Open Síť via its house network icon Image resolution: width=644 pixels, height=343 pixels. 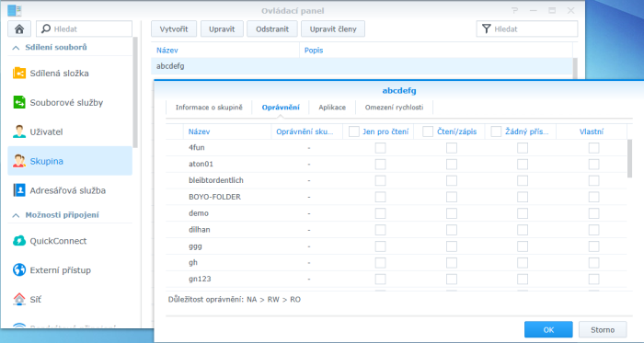pyautogui.click(x=19, y=300)
